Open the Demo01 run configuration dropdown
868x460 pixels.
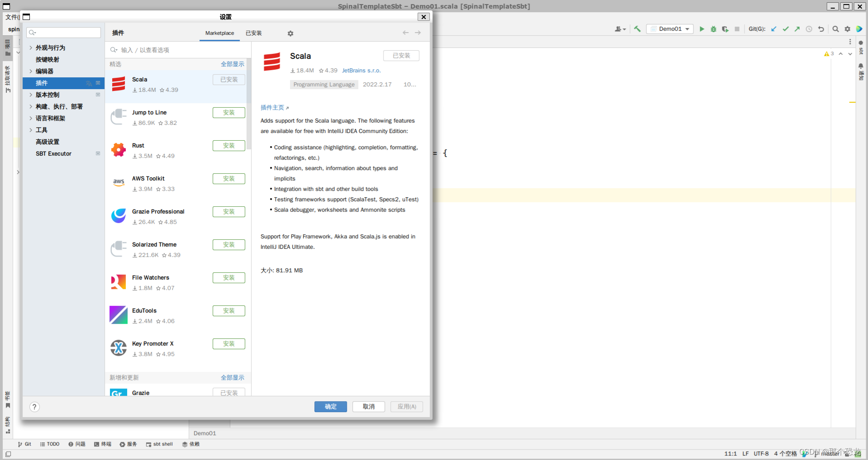click(x=670, y=29)
